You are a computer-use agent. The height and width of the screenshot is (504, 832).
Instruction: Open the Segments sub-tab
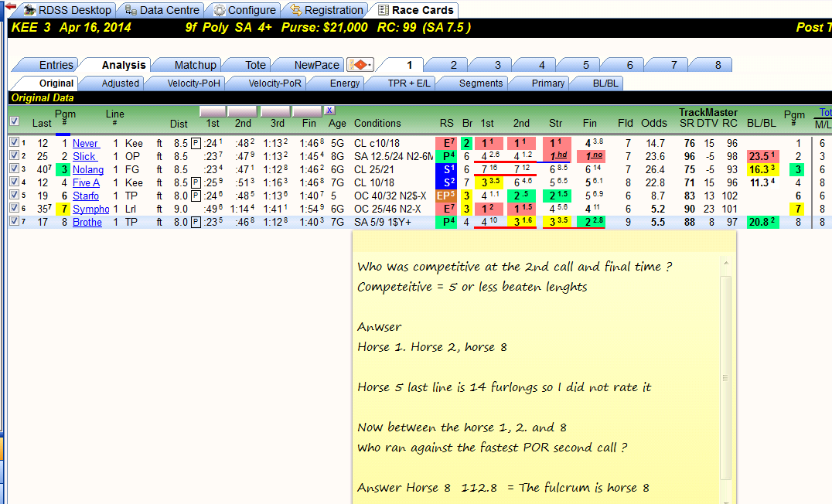481,83
